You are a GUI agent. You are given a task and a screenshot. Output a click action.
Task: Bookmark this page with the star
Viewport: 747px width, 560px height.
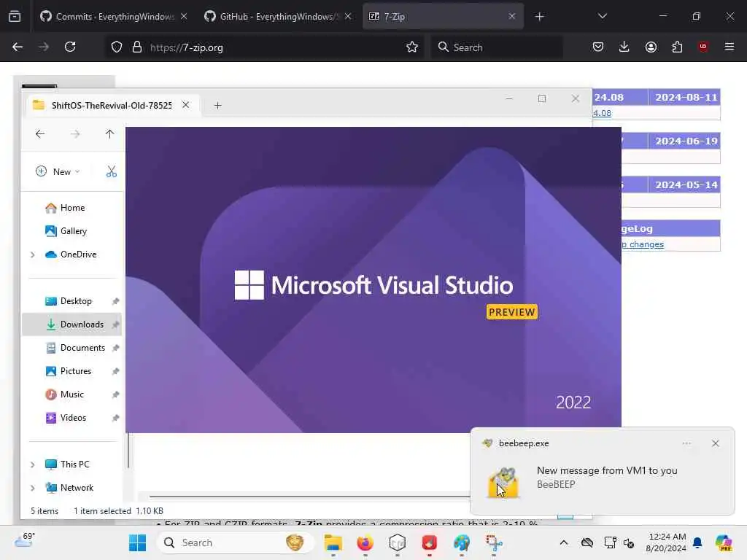[412, 47]
